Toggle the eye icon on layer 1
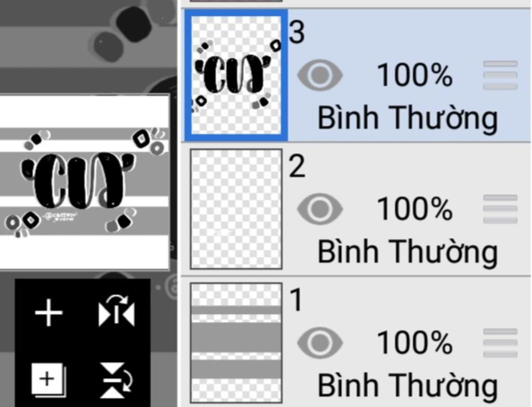The width and height of the screenshot is (532, 407). pyautogui.click(x=320, y=343)
